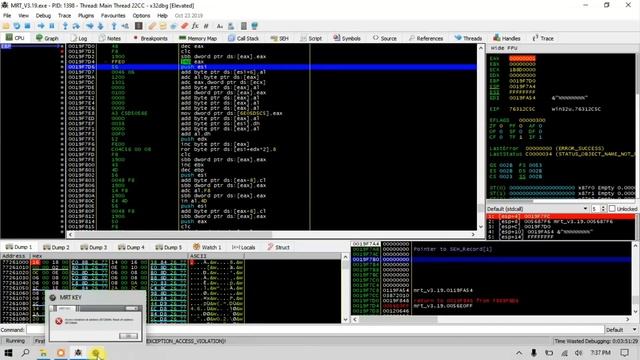Image resolution: width=640 pixels, height=360 pixels.
Task: Select the Locals tab
Action: coord(243,247)
